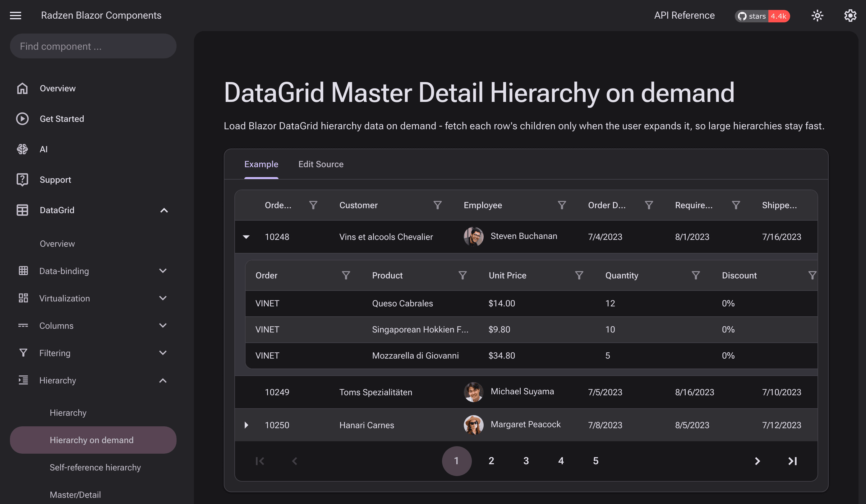This screenshot has height=504, width=866.
Task: Go to Get Started page
Action: 93,119
